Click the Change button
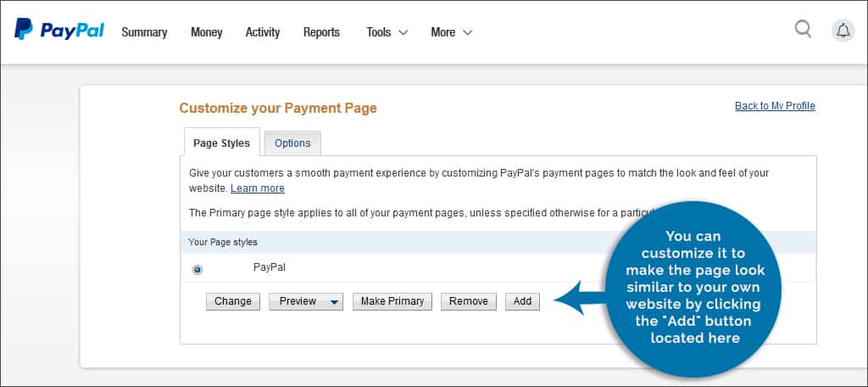Screen dimensions: 868x387 233,301
